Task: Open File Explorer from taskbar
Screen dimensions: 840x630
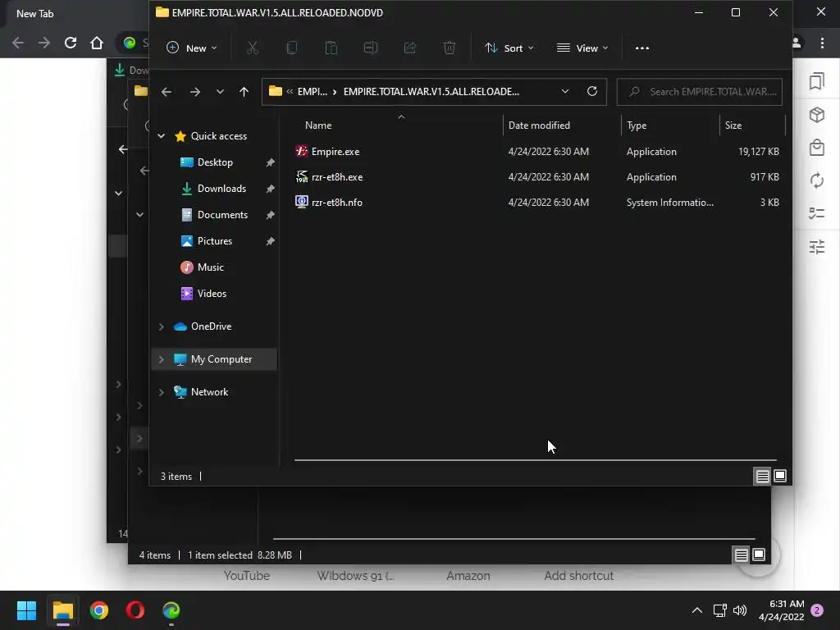Action: pos(62,610)
